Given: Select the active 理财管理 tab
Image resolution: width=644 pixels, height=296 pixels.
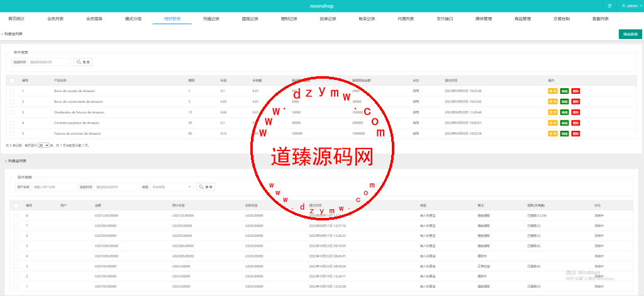Looking at the screenshot, I should [x=172, y=19].
